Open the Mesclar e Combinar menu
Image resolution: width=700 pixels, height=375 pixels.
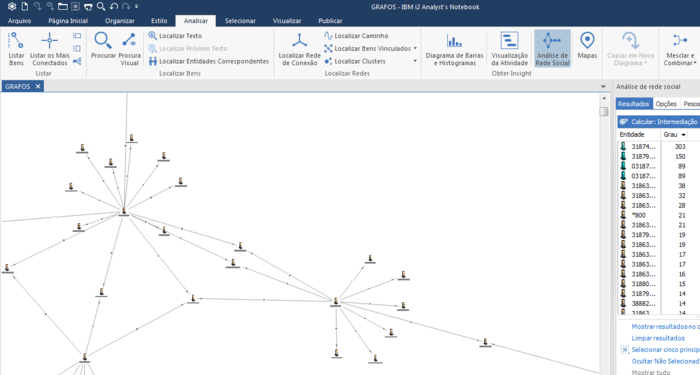coord(680,49)
